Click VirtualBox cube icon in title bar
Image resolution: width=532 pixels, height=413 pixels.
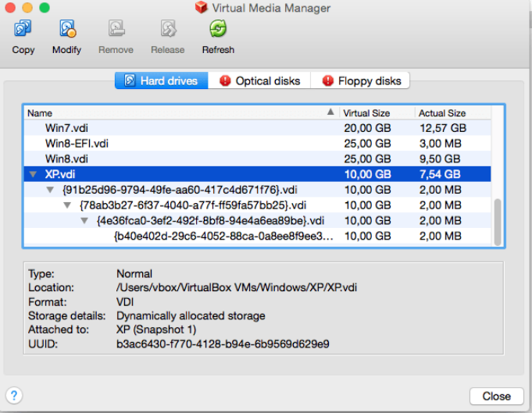click(202, 7)
